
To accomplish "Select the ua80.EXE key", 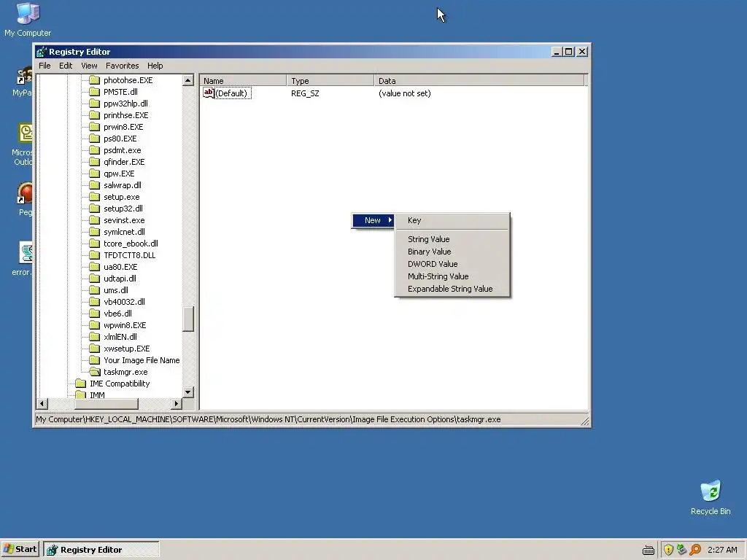I will [x=120, y=267].
